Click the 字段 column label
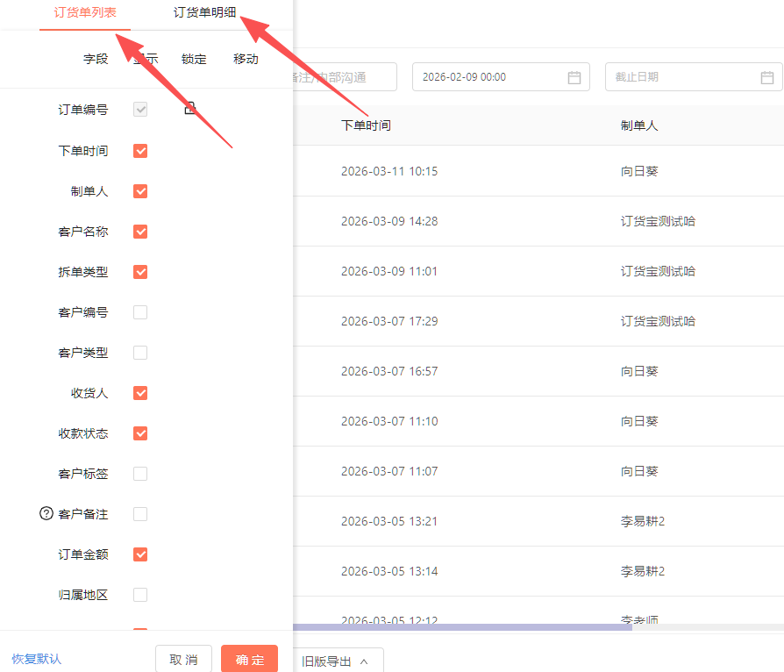This screenshot has width=784, height=672. (96, 59)
